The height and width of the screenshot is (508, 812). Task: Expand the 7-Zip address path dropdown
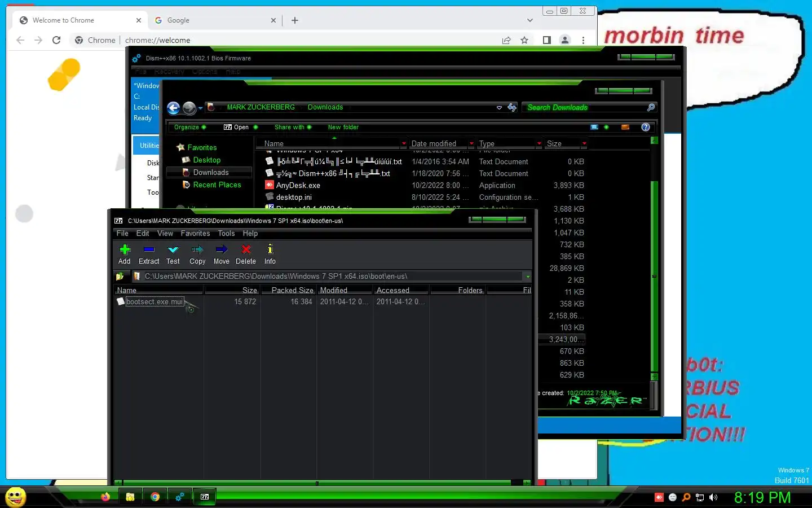[x=527, y=277]
